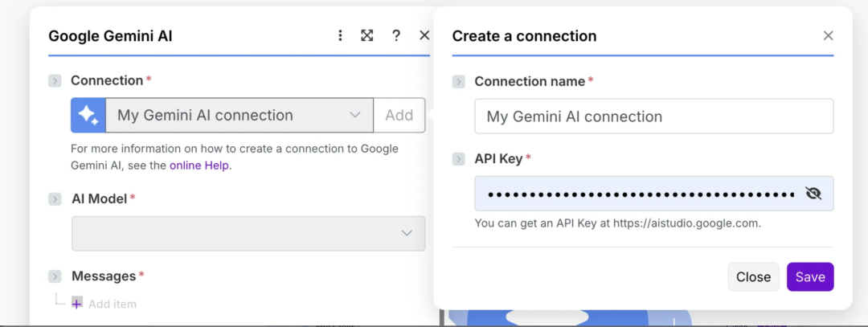Expand the AI Model field toggle arrow
Image resolution: width=868 pixels, height=327 pixels.
pos(55,198)
